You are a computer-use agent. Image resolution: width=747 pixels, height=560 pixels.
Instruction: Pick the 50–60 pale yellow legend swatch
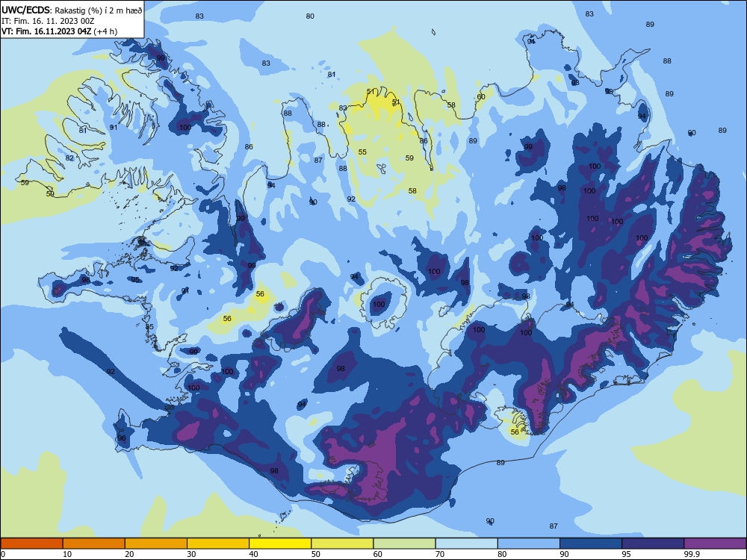click(x=342, y=544)
